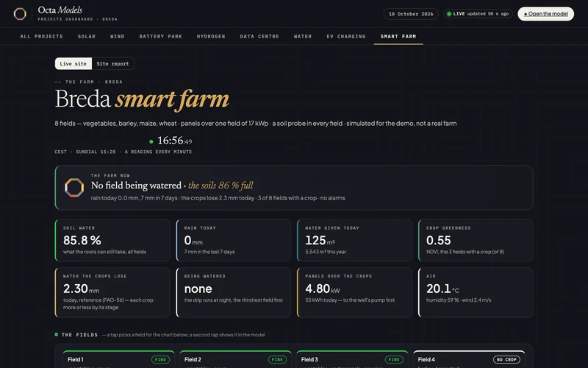This screenshot has height=368, width=588.
Task: Click the soils 86 % full text
Action: [220, 185]
